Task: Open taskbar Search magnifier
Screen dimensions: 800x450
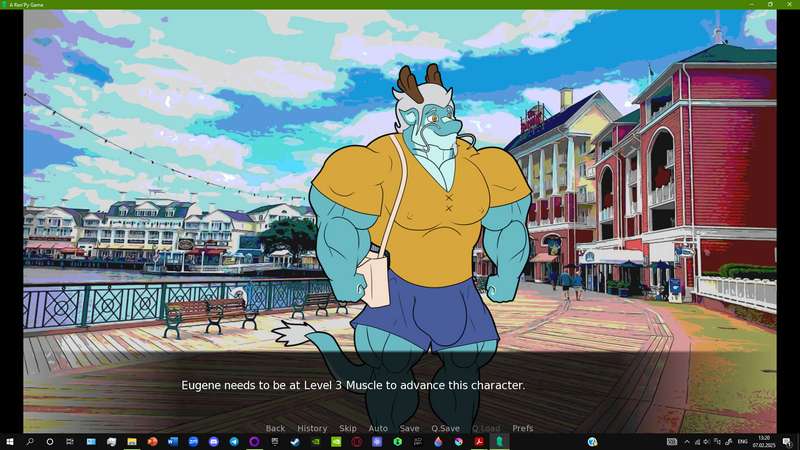Action: (30, 442)
